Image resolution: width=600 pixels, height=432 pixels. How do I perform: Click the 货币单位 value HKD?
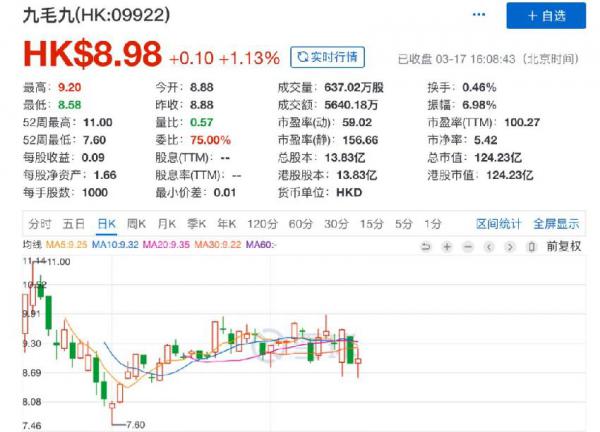click(x=349, y=192)
